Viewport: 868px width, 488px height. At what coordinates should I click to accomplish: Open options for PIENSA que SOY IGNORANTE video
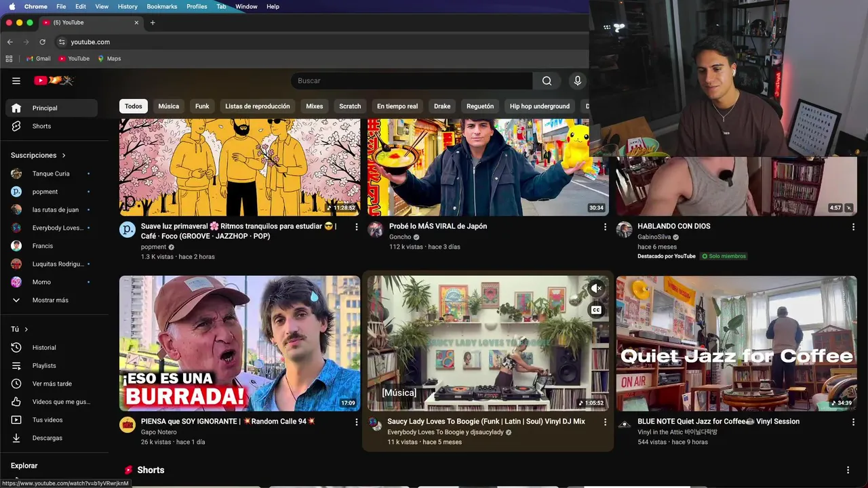pyautogui.click(x=357, y=422)
